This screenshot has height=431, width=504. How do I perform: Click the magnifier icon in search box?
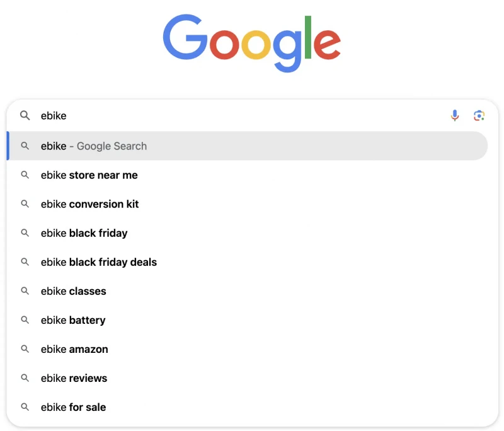pyautogui.click(x=25, y=115)
